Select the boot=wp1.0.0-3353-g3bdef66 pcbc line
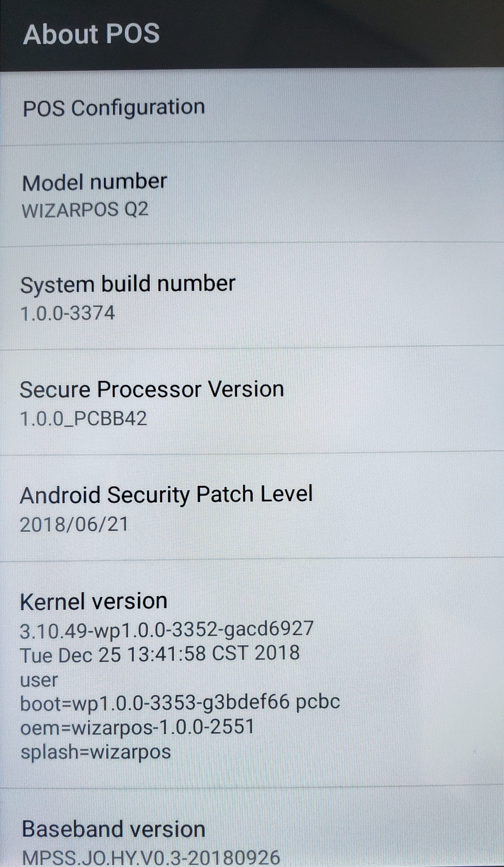The width and height of the screenshot is (504, 867). click(180, 703)
